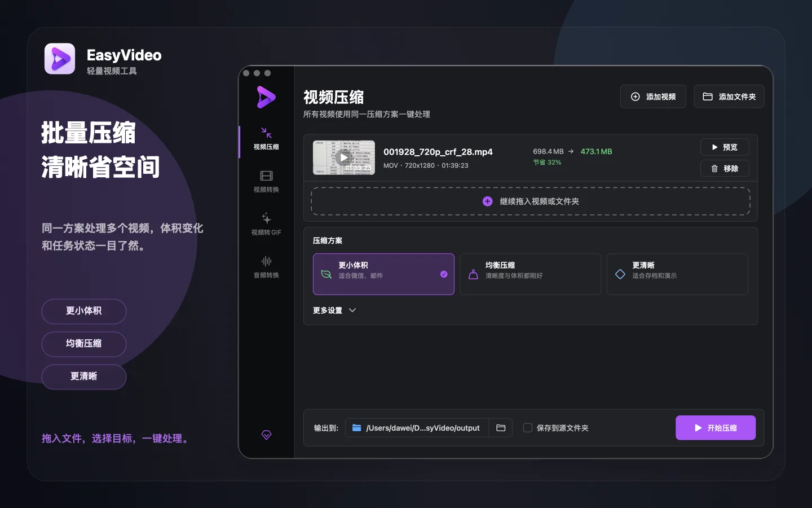The height and width of the screenshot is (508, 812).
Task: Switch to the 视频转换 sidebar tab
Action: pos(266,182)
